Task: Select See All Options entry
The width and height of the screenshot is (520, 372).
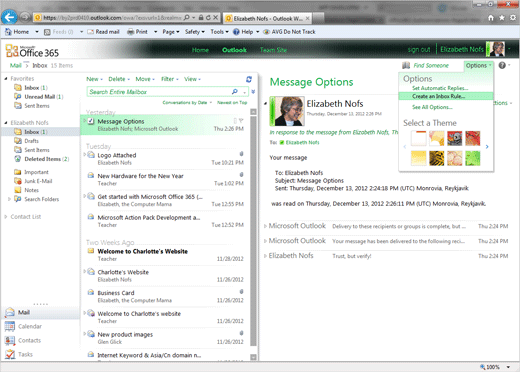Action: [432, 107]
